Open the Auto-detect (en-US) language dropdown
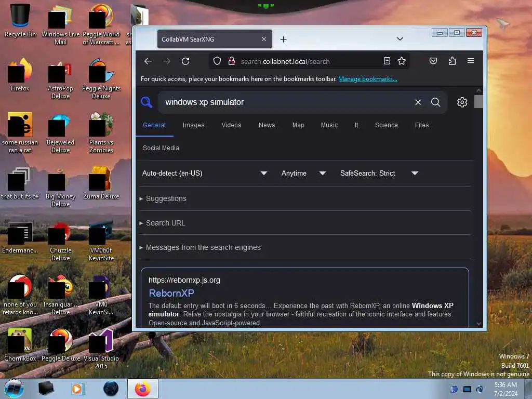532x399 pixels. [204, 174]
